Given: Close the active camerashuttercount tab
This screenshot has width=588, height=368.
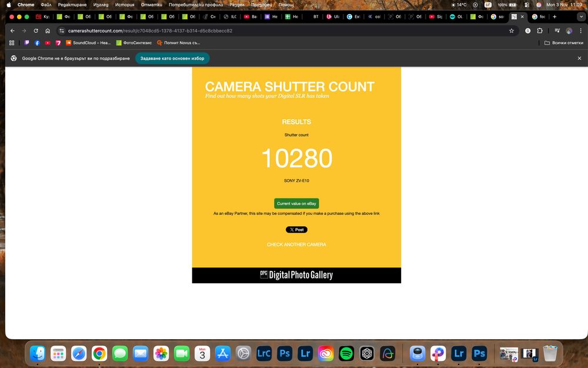Looking at the screenshot, I should tap(522, 16).
